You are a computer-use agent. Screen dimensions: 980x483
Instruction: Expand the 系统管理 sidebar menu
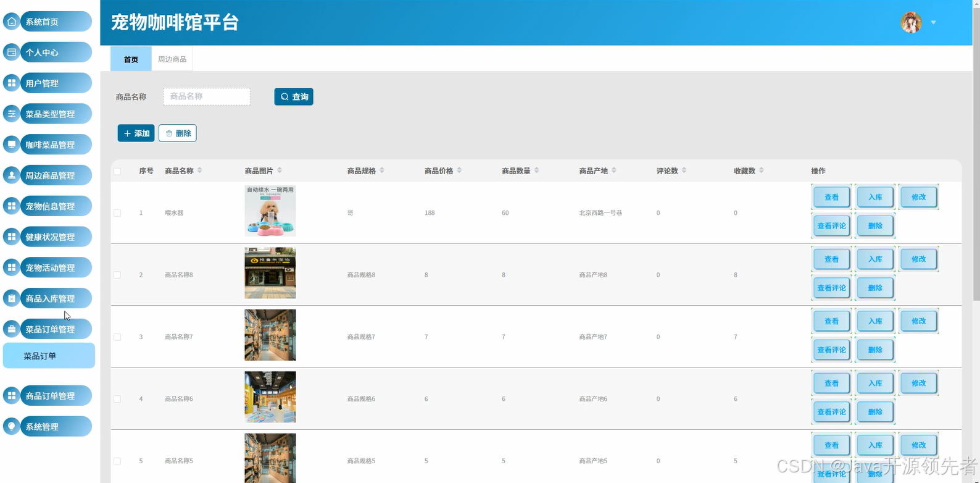pyautogui.click(x=56, y=427)
